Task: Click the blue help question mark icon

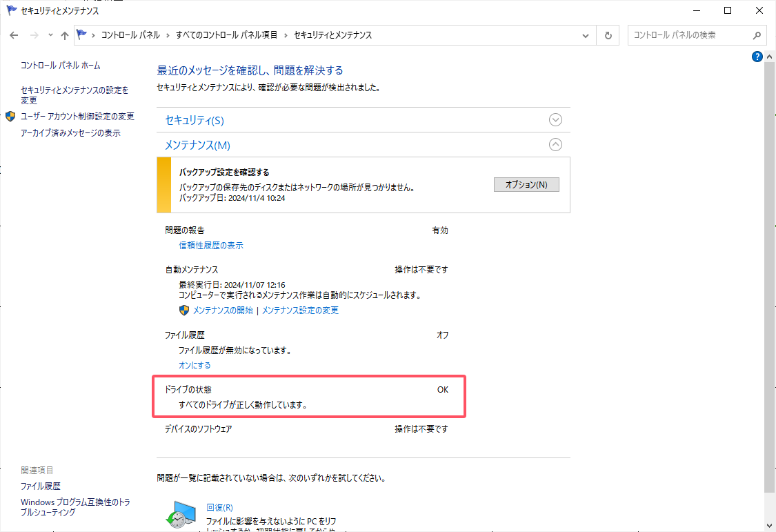Action: 757,57
